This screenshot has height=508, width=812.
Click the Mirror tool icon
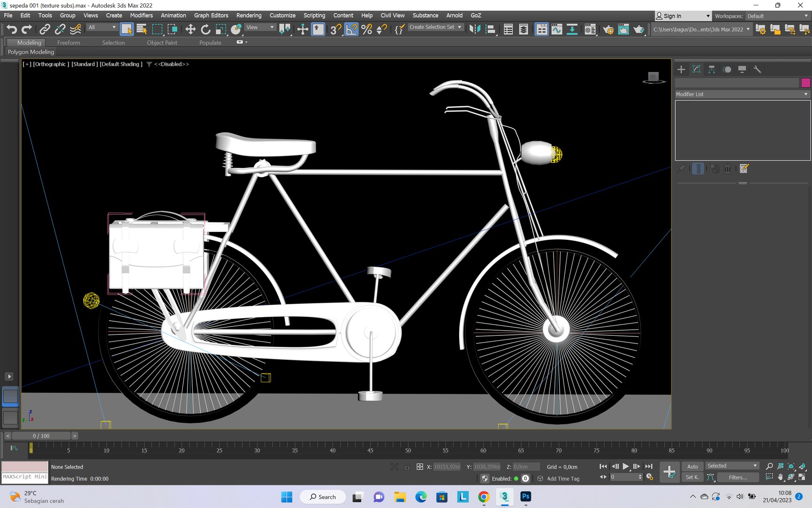click(475, 29)
